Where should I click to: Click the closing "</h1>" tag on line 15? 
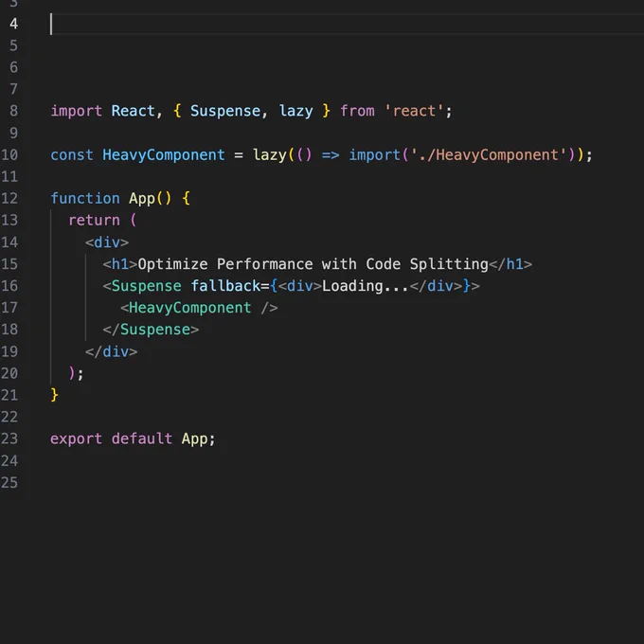510,264
